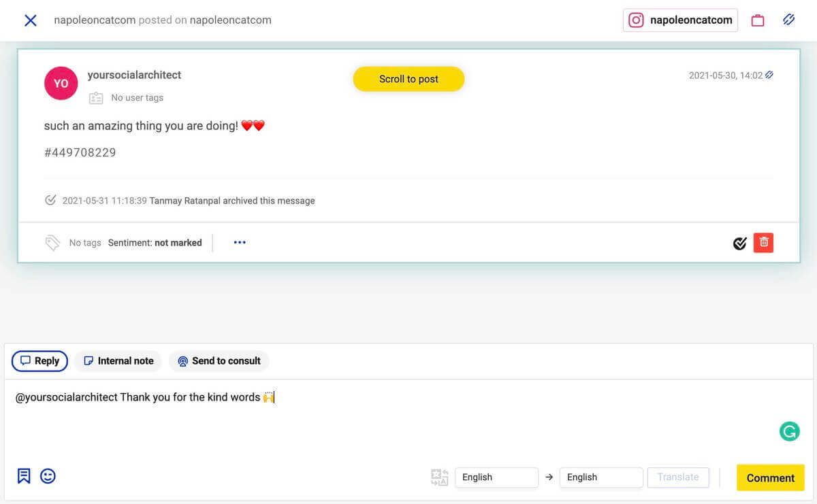Screen dimensions: 817x504
Task: Click 'napoleoncatcom posted on napoleoncatcom' header text
Action: (x=163, y=20)
